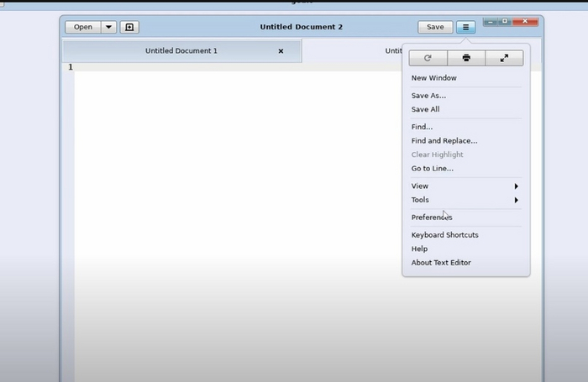Close the Untitled Document 1 tab
This screenshot has width=588, height=382.
click(281, 51)
